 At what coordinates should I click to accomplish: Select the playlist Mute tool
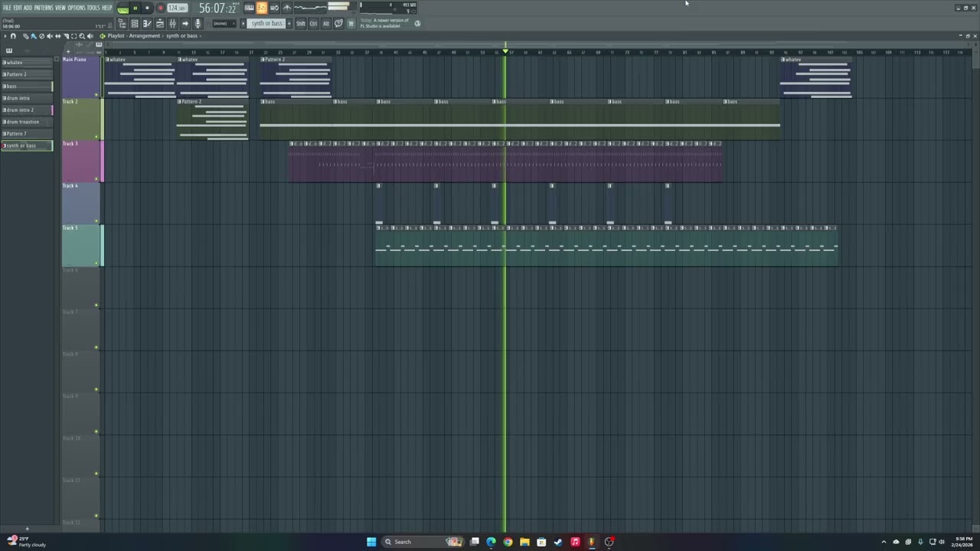(x=50, y=36)
